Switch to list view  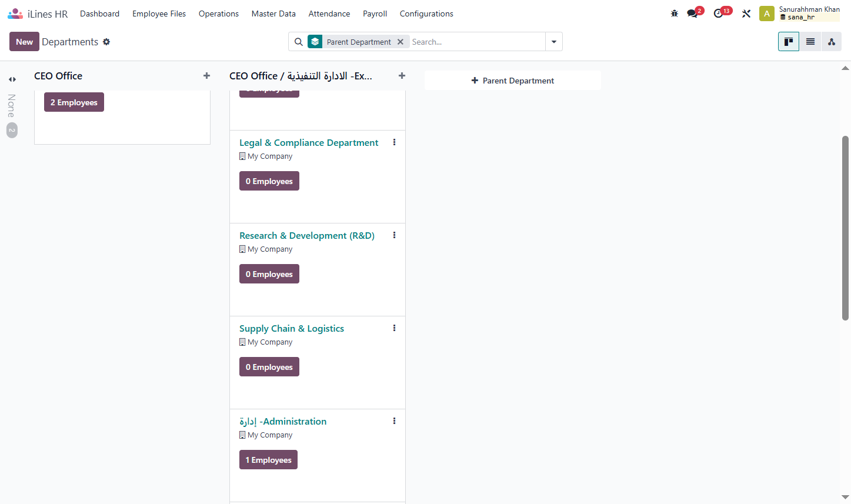click(x=810, y=42)
